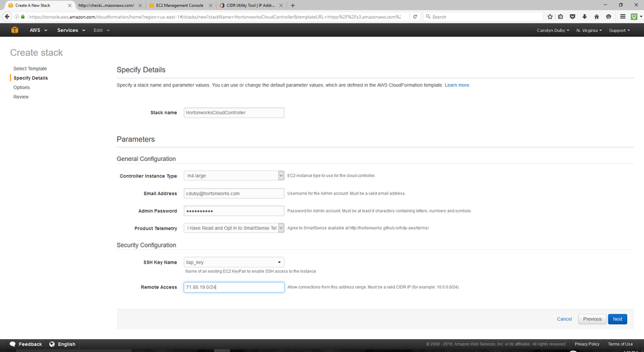Expand the Support menu

pos(619,30)
